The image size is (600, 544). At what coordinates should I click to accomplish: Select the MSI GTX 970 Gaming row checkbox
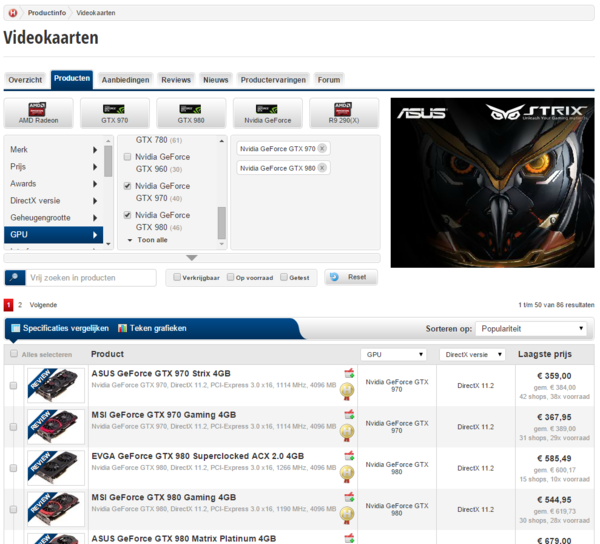[x=13, y=427]
